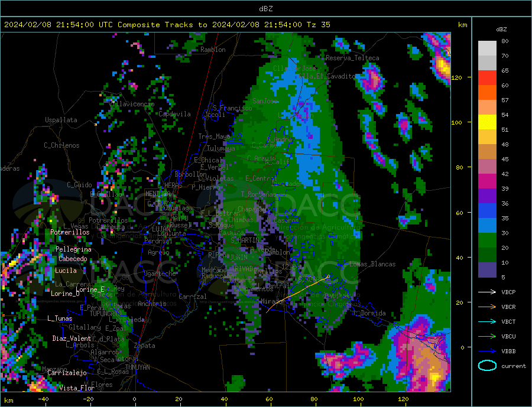Click the Diaz_Valent map label
This screenshot has height=407, width=532.
pyautogui.click(x=72, y=338)
